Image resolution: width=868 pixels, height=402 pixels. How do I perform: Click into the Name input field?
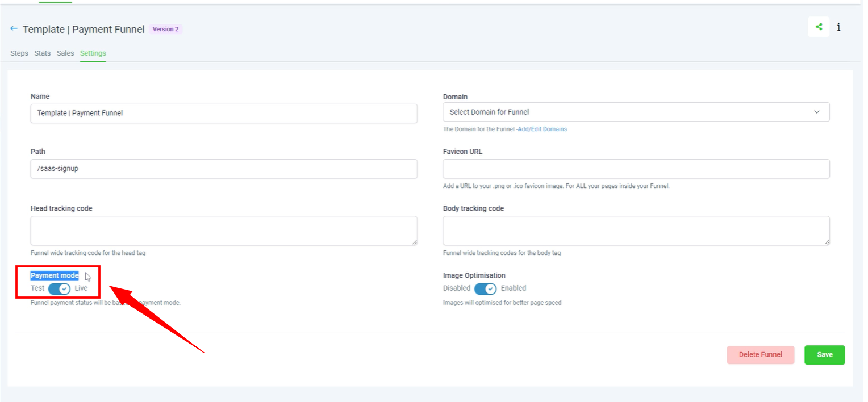point(224,113)
